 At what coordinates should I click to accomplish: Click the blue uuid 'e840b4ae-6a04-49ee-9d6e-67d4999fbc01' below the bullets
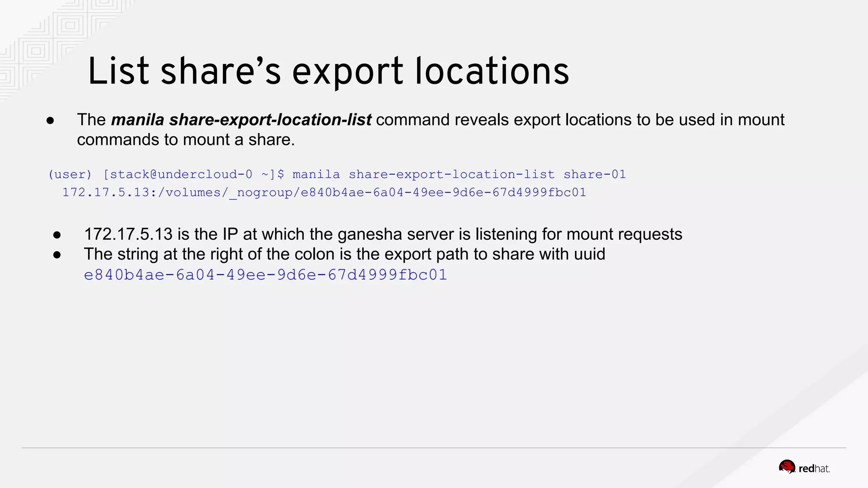[266, 275]
